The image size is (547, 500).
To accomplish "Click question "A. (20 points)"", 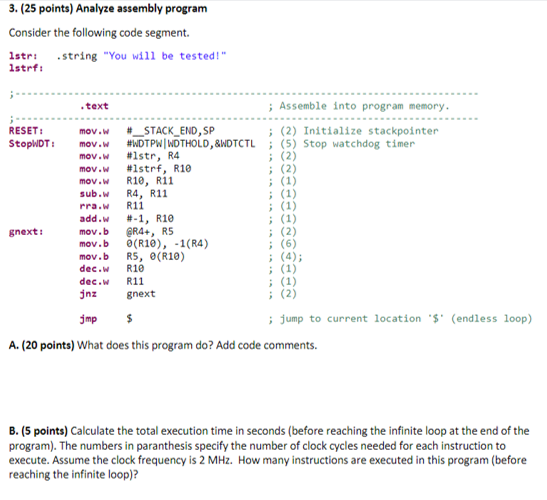I will [x=42, y=345].
